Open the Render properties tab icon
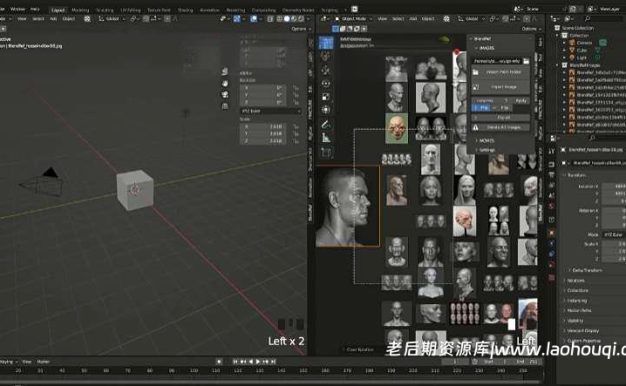The image size is (626, 386). (551, 164)
